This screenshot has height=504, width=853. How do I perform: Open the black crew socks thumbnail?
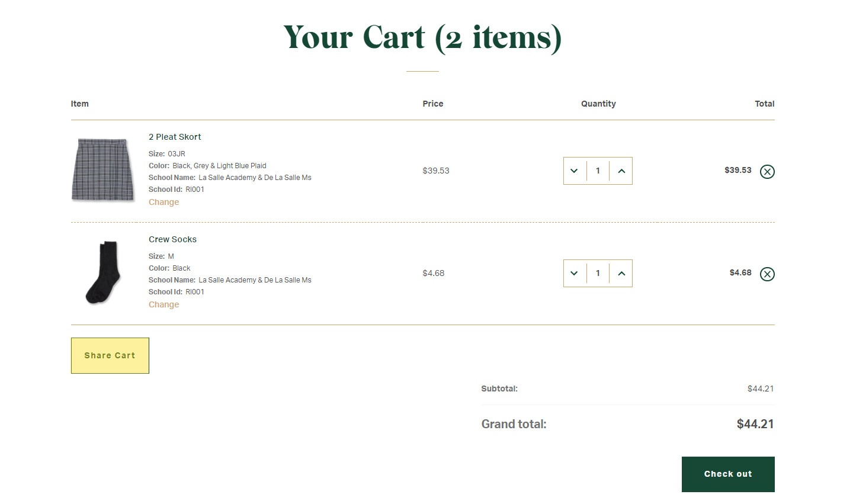coord(104,272)
